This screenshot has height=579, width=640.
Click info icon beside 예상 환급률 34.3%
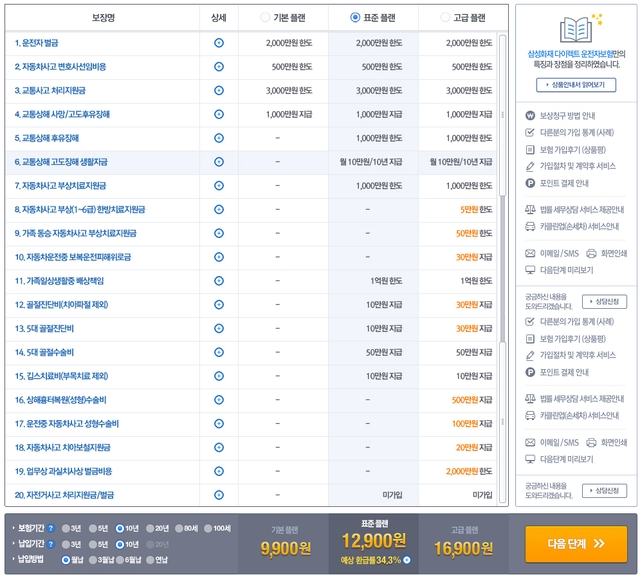click(x=407, y=560)
